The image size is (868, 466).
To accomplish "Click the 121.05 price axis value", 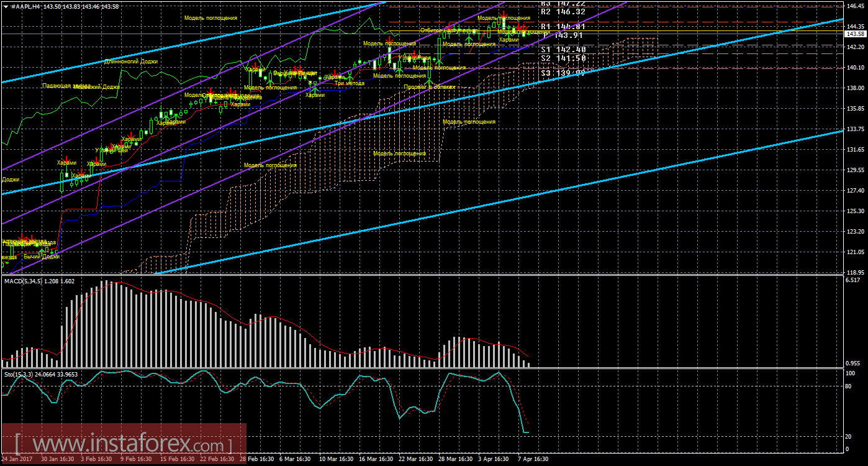I will pyautogui.click(x=856, y=252).
